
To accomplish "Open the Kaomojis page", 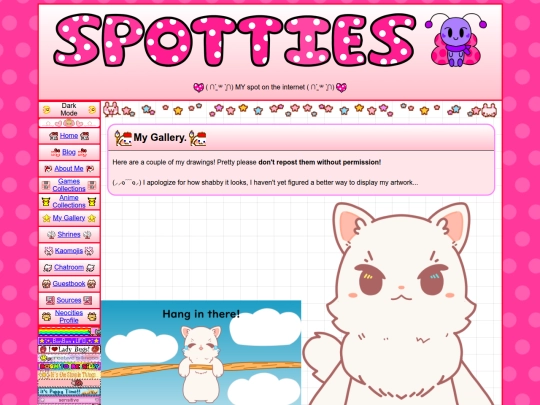I will [69, 251].
